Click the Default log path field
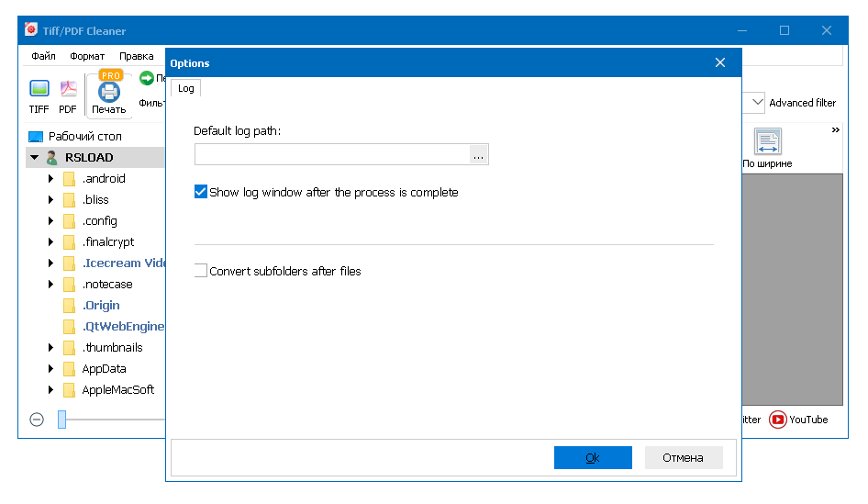This screenshot has width=868, height=504. [331, 154]
